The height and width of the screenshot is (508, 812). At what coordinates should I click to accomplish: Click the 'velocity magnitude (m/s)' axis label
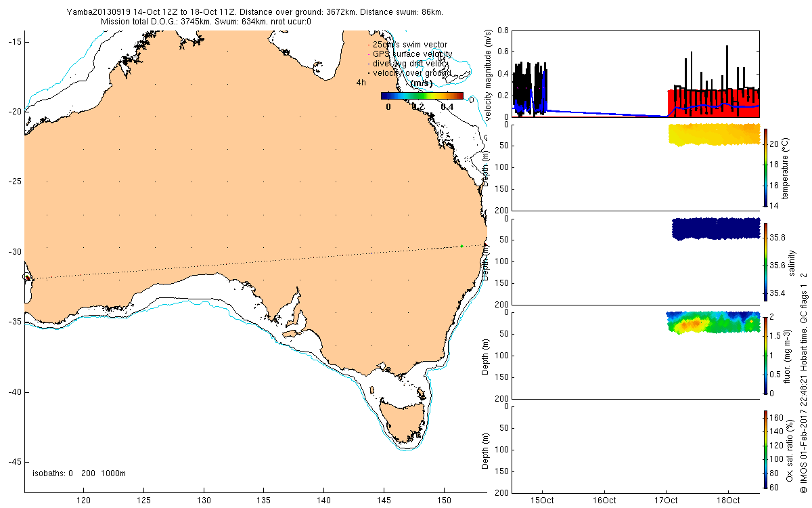pos(488,74)
